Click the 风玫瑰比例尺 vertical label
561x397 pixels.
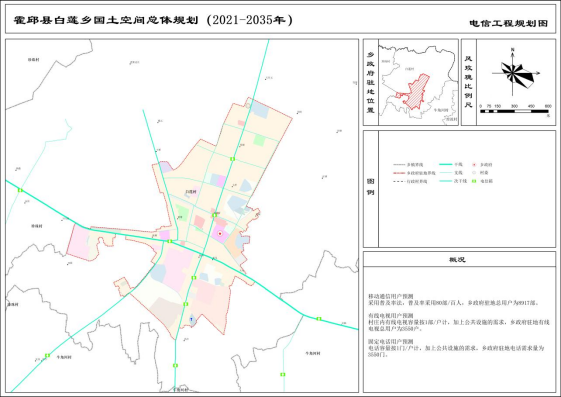tap(468, 82)
